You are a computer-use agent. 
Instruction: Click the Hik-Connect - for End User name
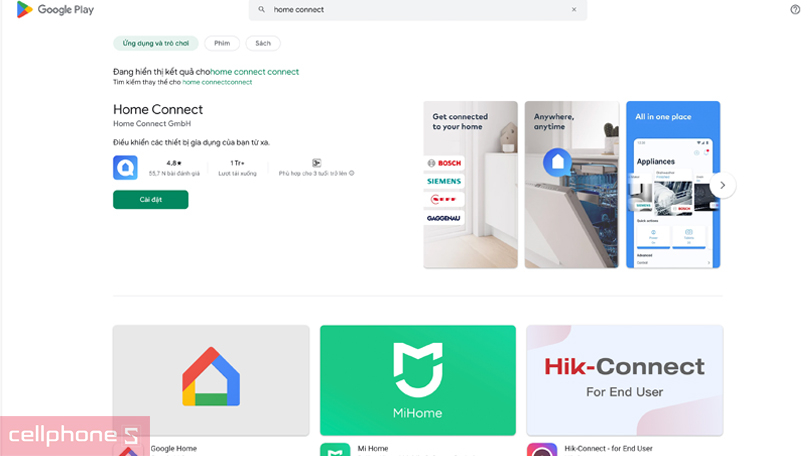(609, 448)
